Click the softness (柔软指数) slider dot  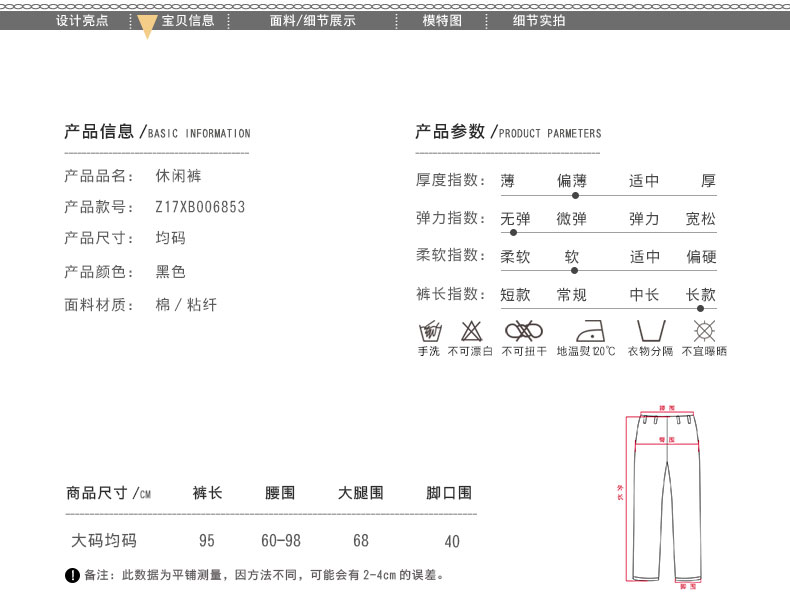(x=573, y=270)
